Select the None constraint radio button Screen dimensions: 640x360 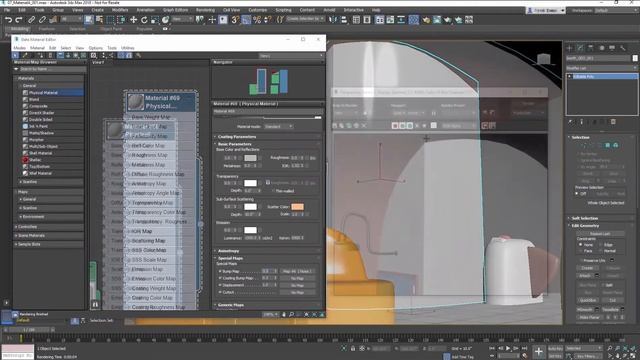[x=580, y=244]
